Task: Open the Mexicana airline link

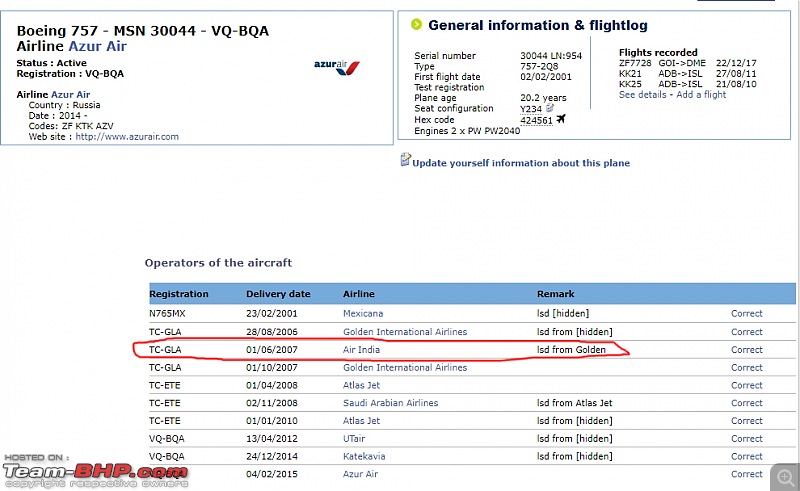Action: pyautogui.click(x=363, y=313)
